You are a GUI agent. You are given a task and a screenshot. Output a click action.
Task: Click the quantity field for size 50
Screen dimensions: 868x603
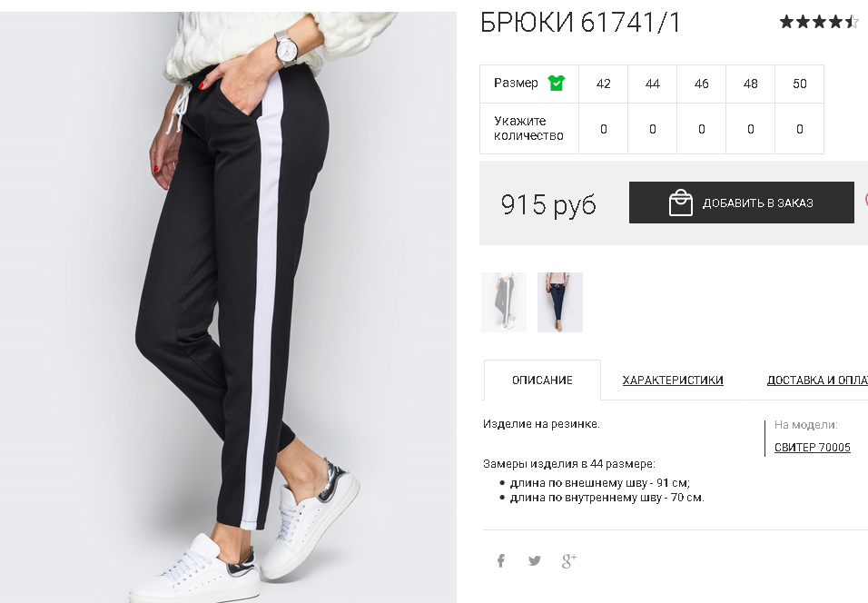[799, 128]
